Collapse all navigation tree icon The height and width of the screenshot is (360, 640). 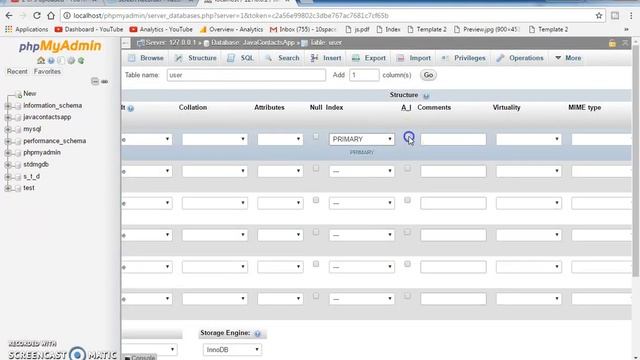tap(95, 81)
